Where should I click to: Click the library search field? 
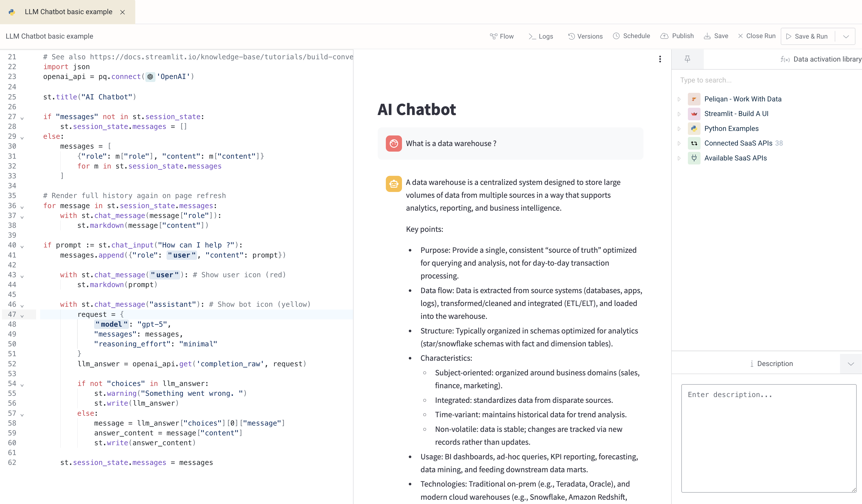click(766, 80)
